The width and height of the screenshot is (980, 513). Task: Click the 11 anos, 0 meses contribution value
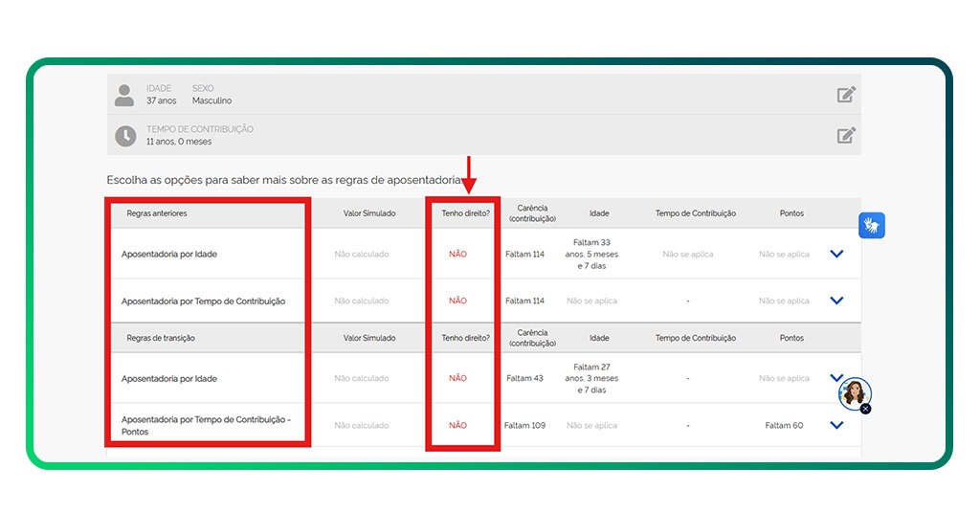(x=179, y=142)
